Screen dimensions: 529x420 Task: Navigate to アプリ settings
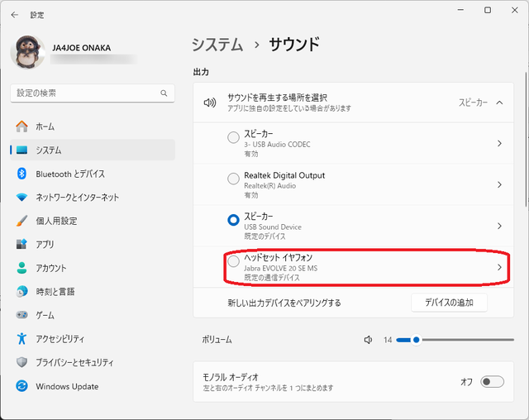point(93,244)
